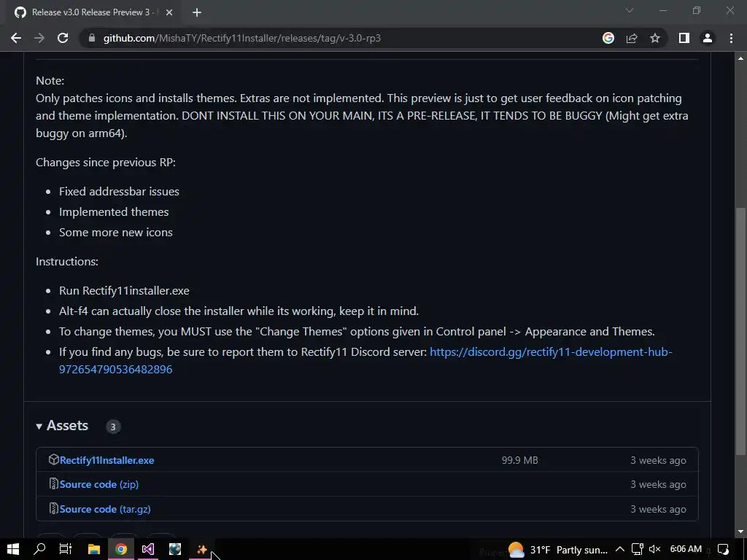Open the Windows Start menu

tap(13, 550)
